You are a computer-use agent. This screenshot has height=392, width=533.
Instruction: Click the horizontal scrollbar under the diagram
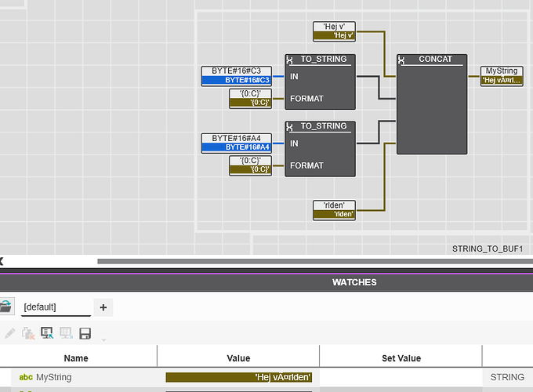[x=314, y=261]
